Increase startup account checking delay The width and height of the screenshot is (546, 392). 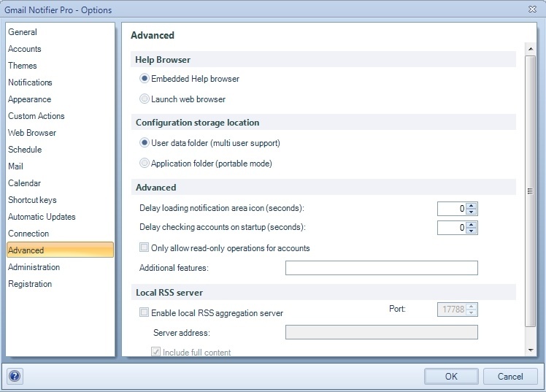[x=471, y=225]
